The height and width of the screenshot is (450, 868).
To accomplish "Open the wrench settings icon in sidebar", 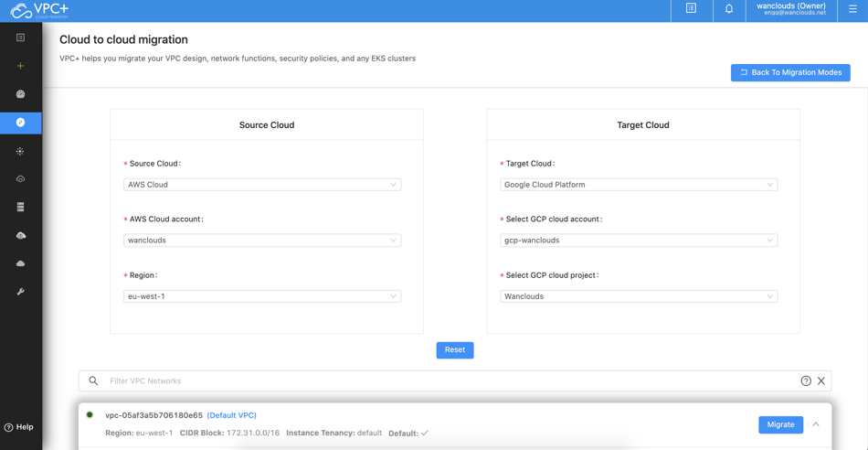I will point(20,292).
